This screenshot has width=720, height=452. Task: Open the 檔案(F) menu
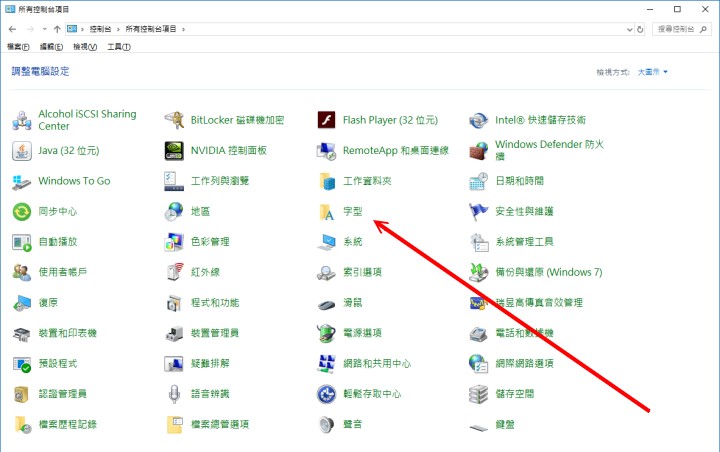pyautogui.click(x=18, y=47)
